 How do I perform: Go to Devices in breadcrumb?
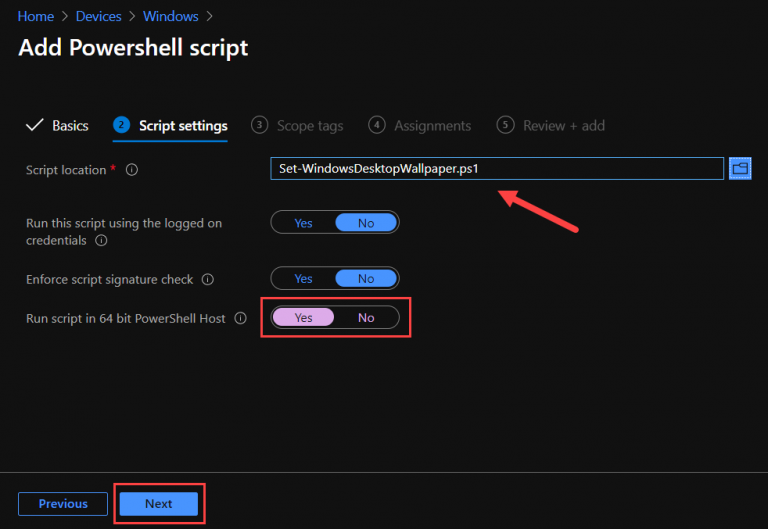tap(98, 17)
